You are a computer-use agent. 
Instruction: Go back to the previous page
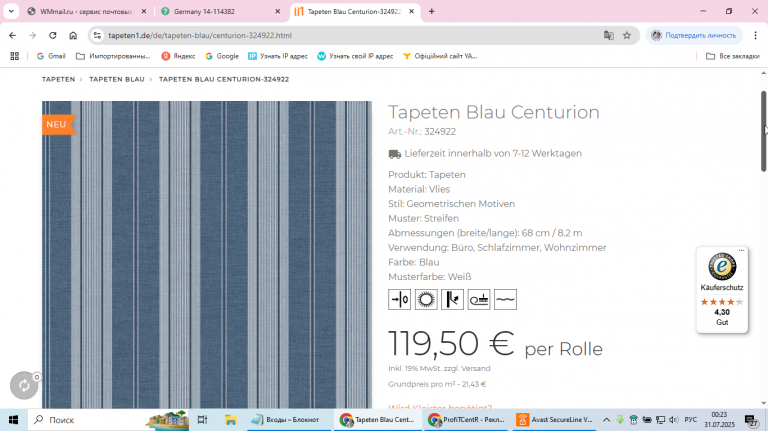coord(12,35)
